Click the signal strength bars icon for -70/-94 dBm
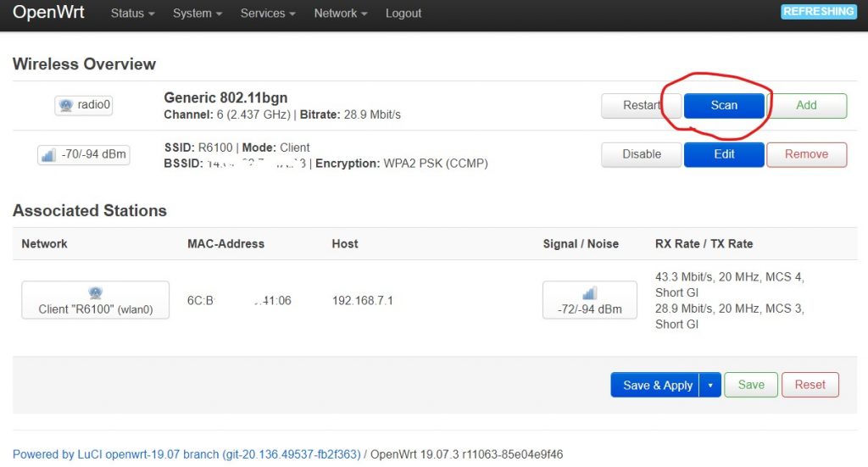The height and width of the screenshot is (467, 868). coord(48,155)
